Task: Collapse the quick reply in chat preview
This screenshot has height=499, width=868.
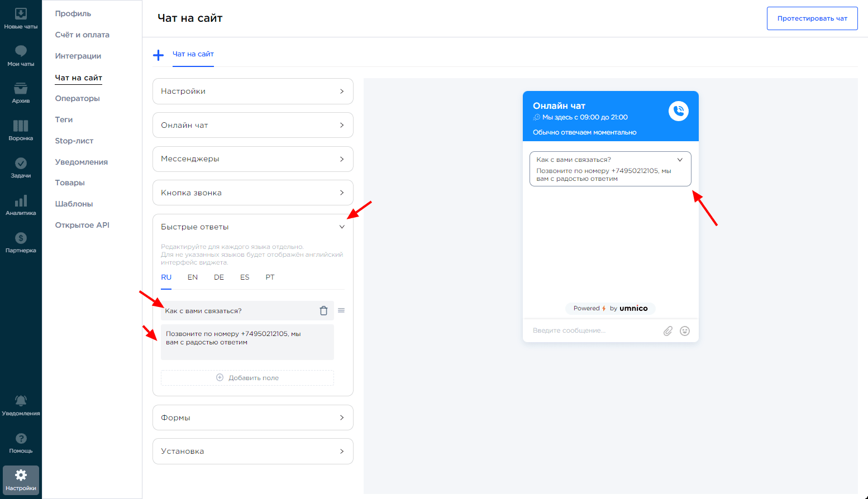Action: coord(680,160)
